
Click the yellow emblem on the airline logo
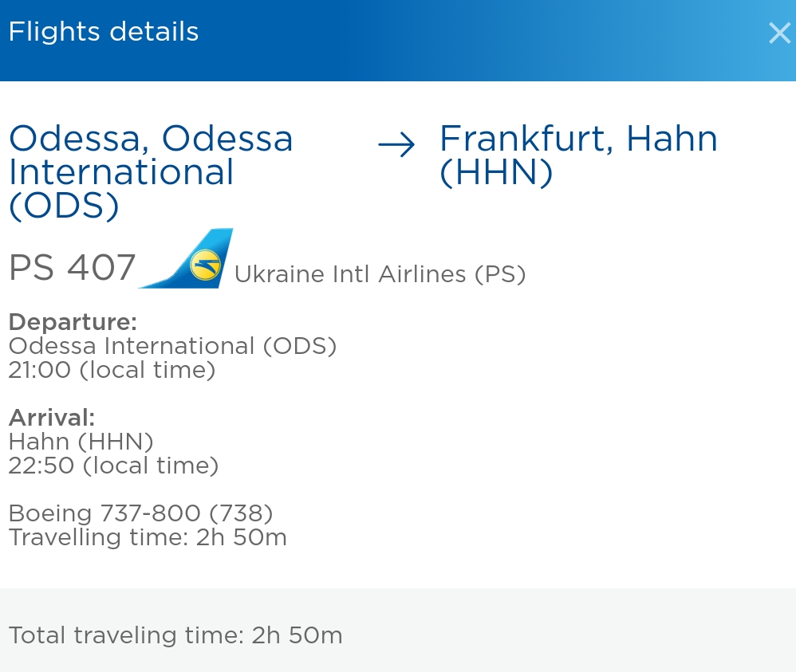coord(206,265)
